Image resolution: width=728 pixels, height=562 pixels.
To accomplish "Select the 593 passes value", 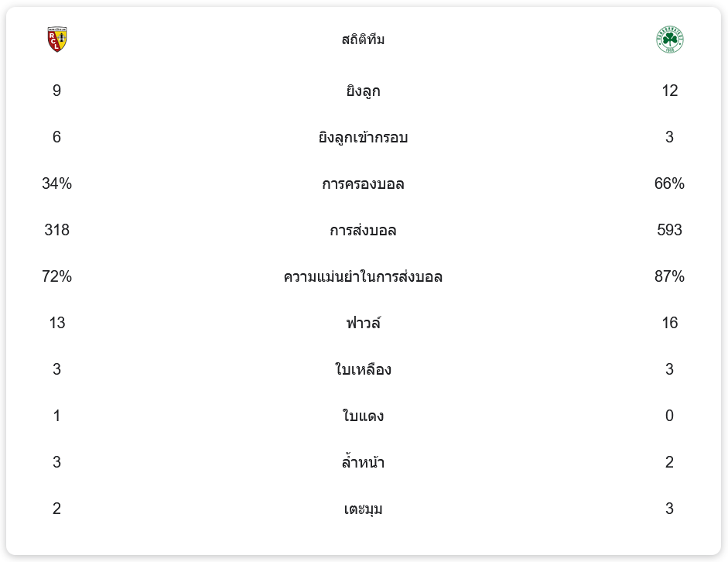I will click(669, 230).
